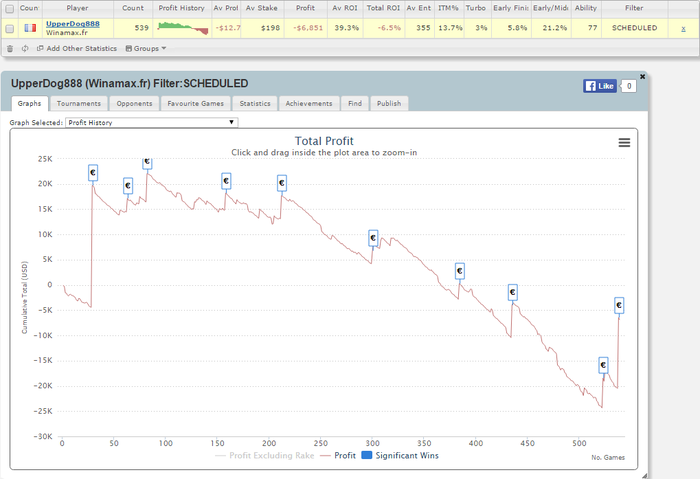The image size is (700, 479).
Task: Sort by Av ROI column header
Action: click(345, 8)
